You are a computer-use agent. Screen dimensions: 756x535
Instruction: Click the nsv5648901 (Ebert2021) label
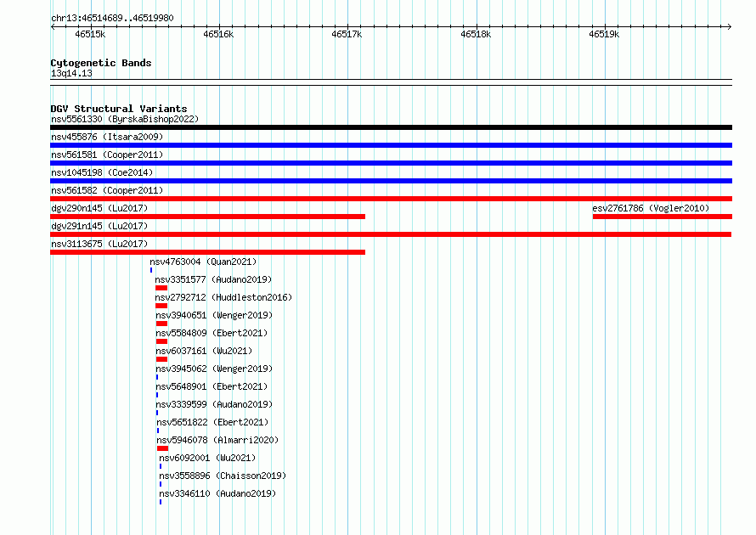click(x=212, y=386)
